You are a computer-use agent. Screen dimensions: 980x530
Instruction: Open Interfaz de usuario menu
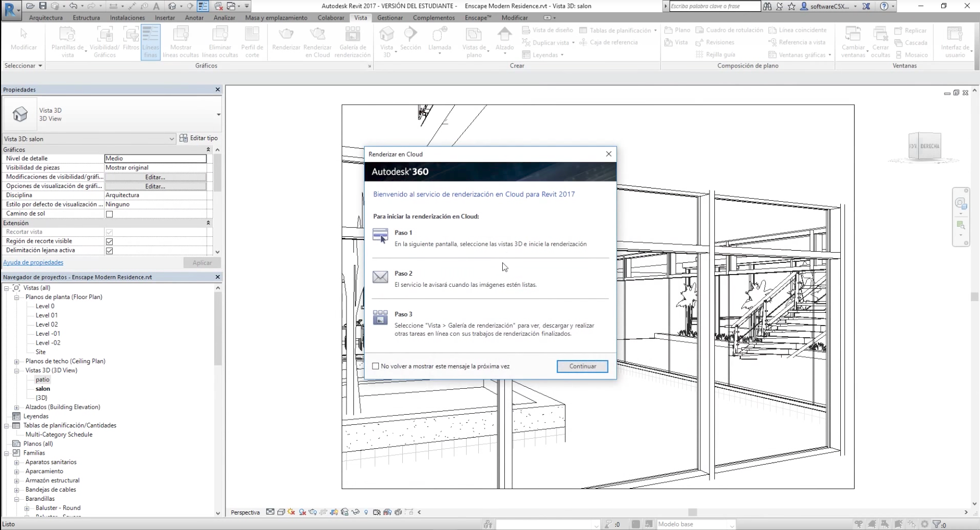[x=955, y=42]
